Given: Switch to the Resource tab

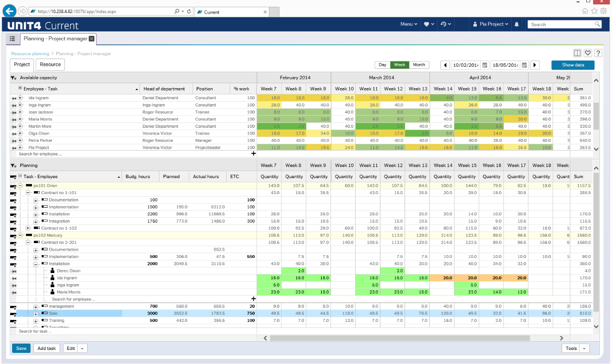Looking at the screenshot, I should pyautogui.click(x=50, y=64).
